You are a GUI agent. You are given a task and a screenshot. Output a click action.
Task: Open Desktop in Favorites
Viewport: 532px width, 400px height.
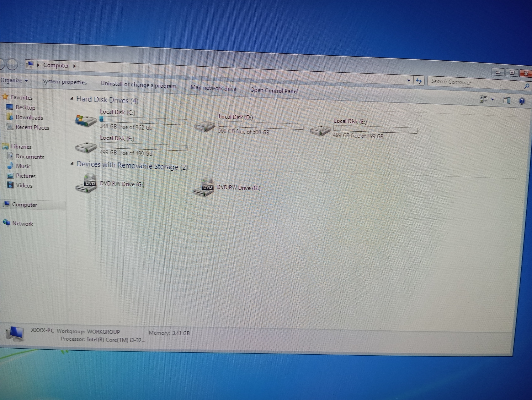pos(25,107)
